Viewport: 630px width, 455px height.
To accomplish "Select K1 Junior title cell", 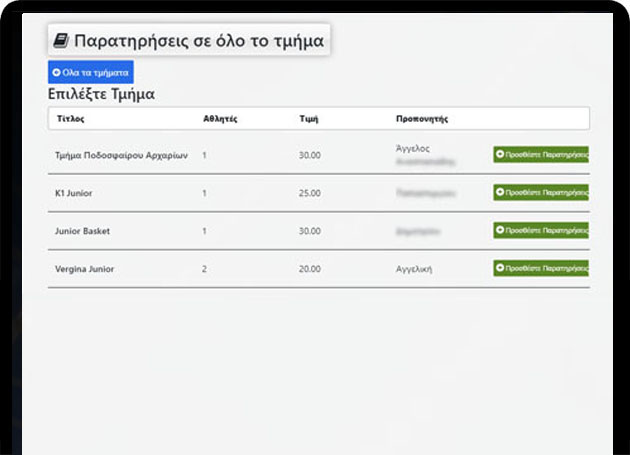I will (74, 193).
